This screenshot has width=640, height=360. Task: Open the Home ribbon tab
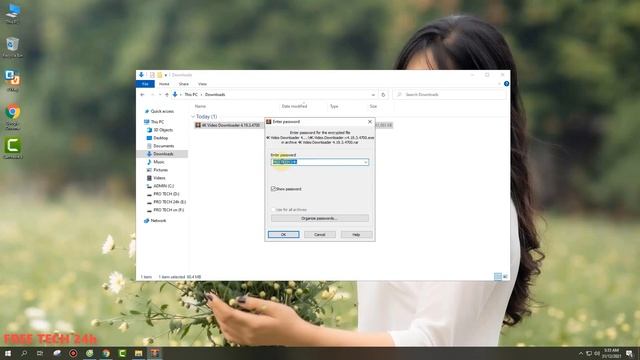click(164, 84)
